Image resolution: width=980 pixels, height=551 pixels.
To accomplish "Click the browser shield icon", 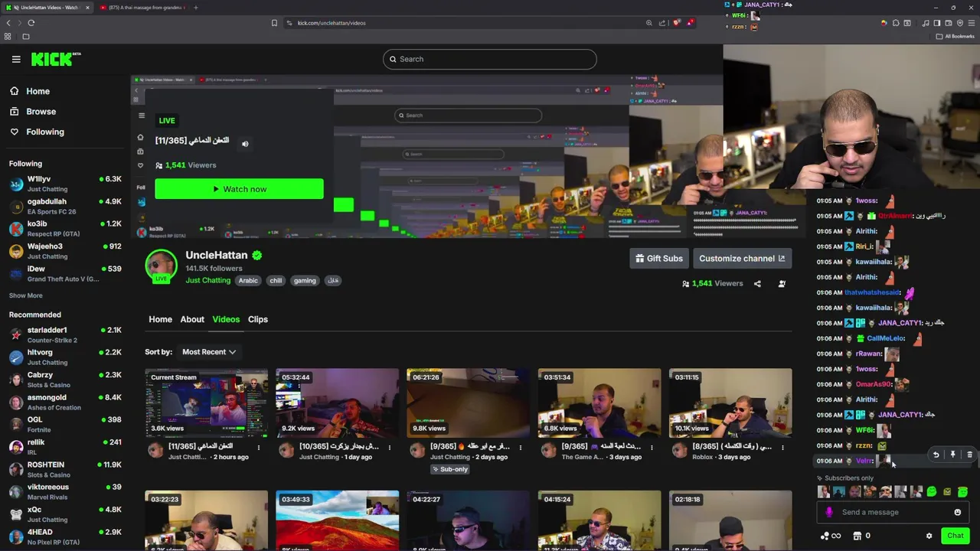I will pyautogui.click(x=960, y=23).
